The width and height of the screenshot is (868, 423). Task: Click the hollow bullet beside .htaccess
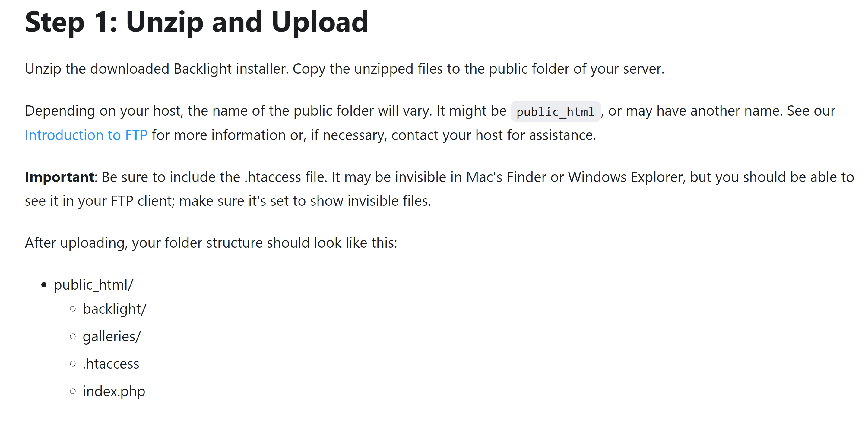(x=73, y=364)
